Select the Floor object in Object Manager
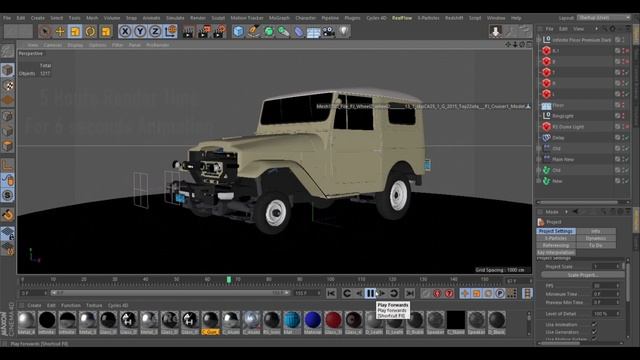 point(558,105)
